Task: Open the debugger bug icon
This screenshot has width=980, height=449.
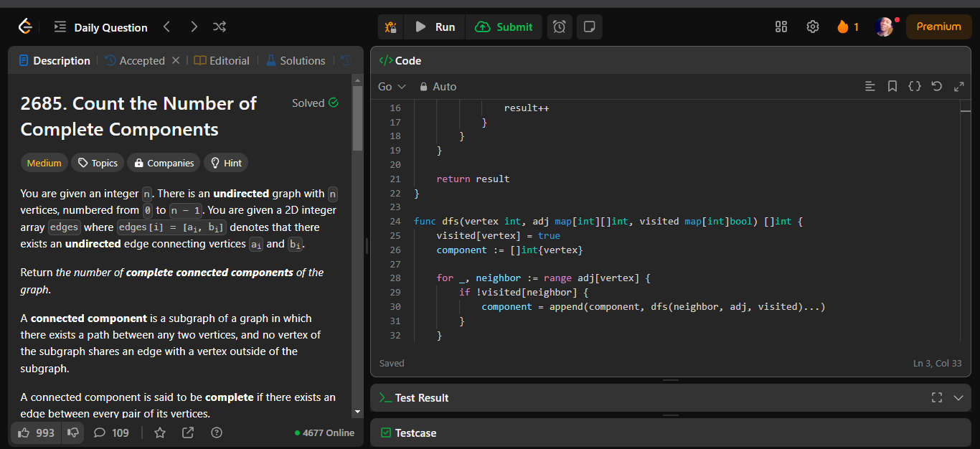Action: (x=390, y=27)
